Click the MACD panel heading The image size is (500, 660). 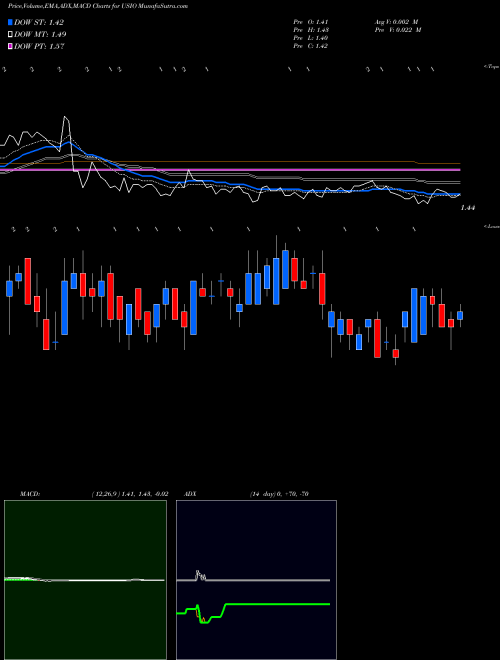[29, 494]
